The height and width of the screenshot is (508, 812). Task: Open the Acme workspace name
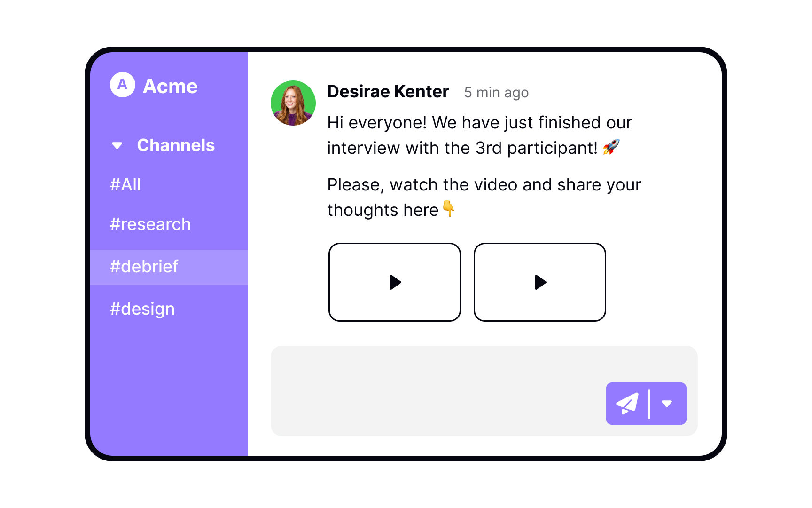tap(170, 86)
